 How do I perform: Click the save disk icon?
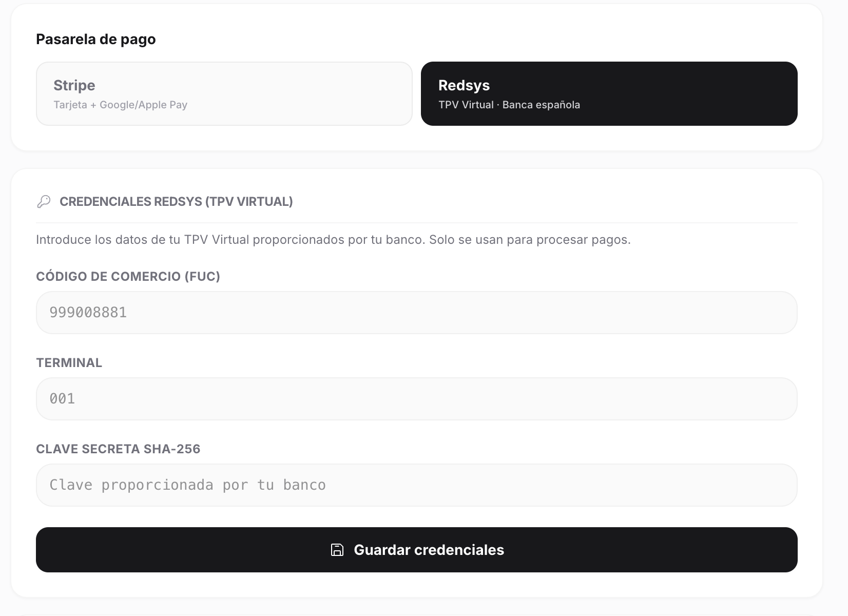pyautogui.click(x=337, y=550)
